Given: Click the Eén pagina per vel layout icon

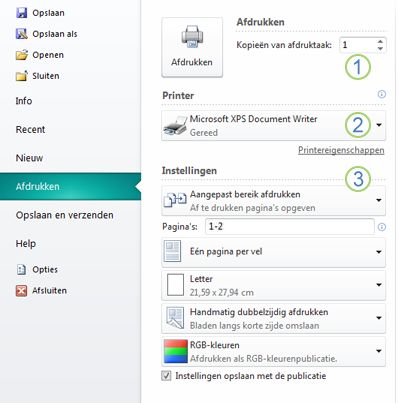Looking at the screenshot, I should [173, 251].
